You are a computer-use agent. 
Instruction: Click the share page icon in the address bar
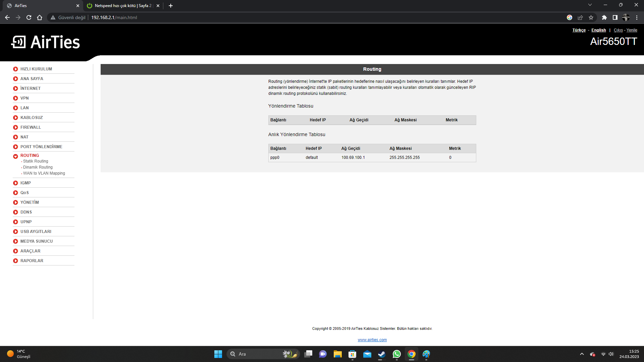point(580,17)
